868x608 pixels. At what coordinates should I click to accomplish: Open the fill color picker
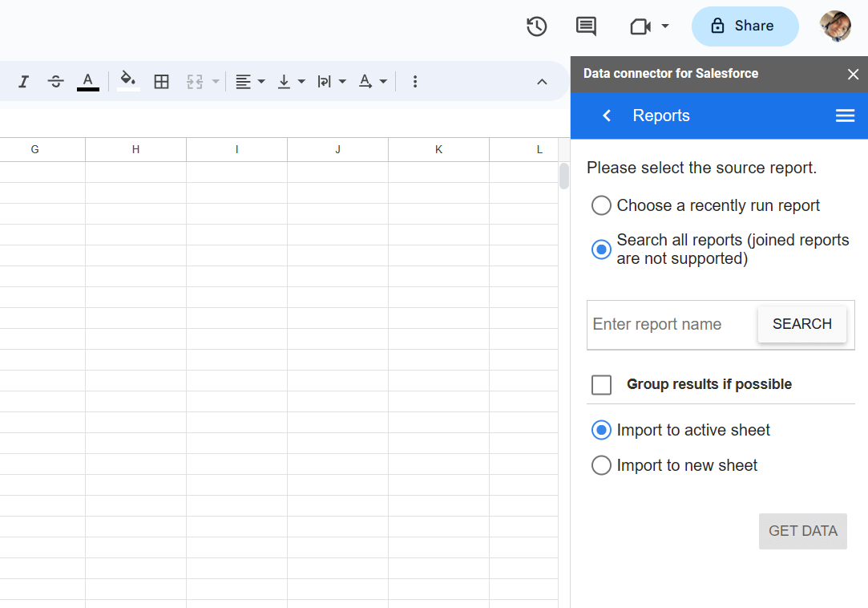click(x=128, y=81)
